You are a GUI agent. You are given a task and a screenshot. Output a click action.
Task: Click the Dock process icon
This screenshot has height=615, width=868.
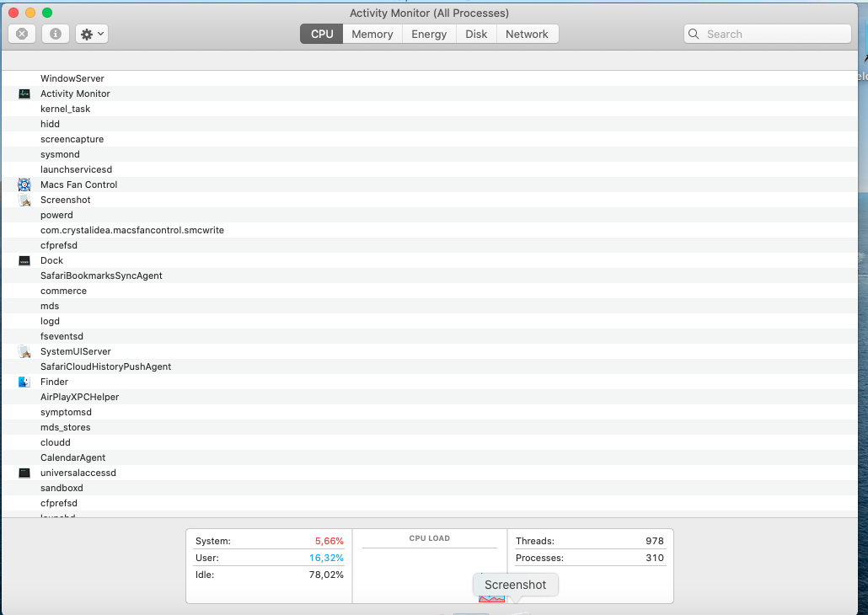pyautogui.click(x=24, y=260)
